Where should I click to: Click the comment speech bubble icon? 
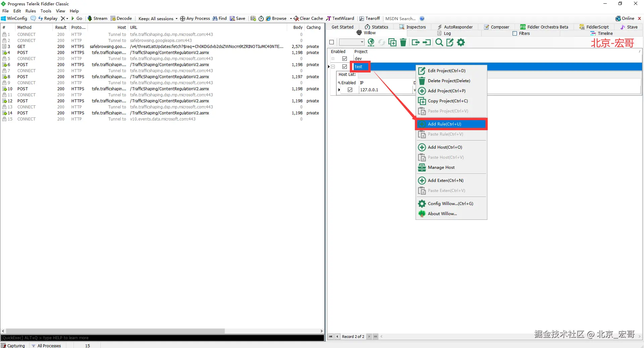(33, 18)
